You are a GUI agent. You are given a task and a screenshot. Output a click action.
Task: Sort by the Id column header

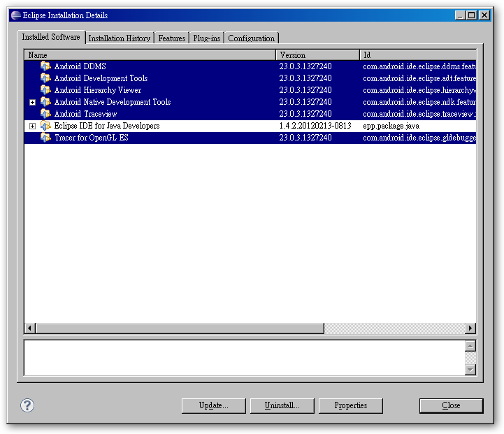[418, 55]
